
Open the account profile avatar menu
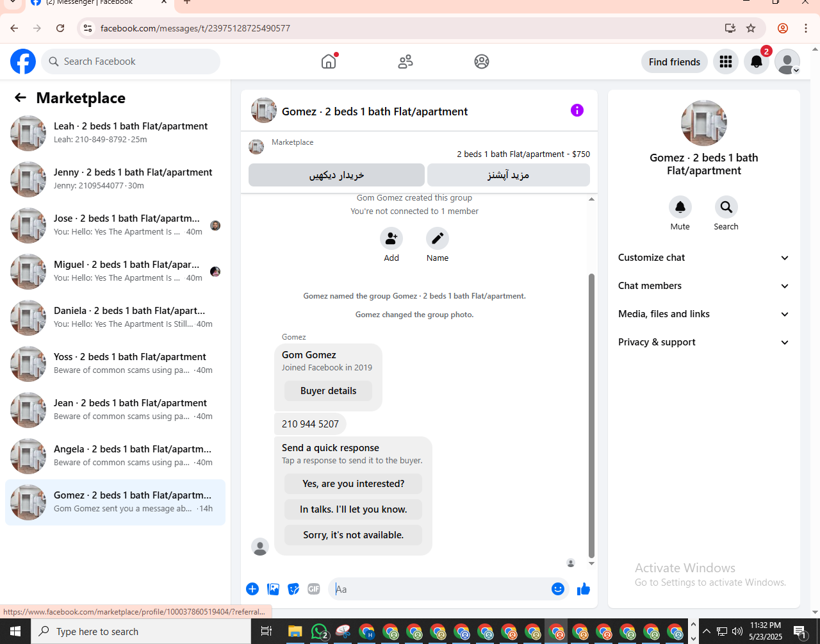(787, 62)
